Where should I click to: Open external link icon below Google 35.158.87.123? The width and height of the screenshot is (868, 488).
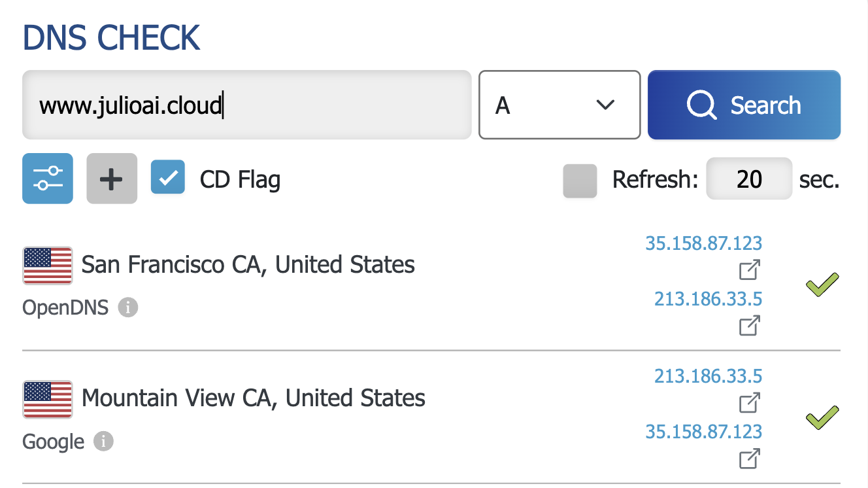coord(750,459)
